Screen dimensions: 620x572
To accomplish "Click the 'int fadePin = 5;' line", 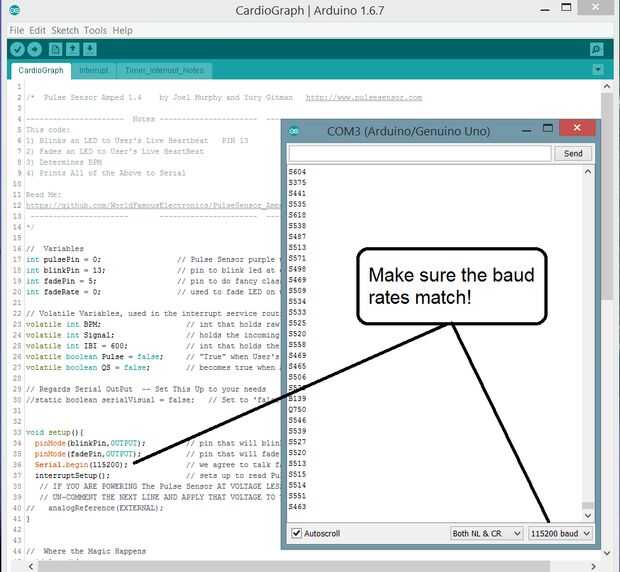I will [61, 281].
